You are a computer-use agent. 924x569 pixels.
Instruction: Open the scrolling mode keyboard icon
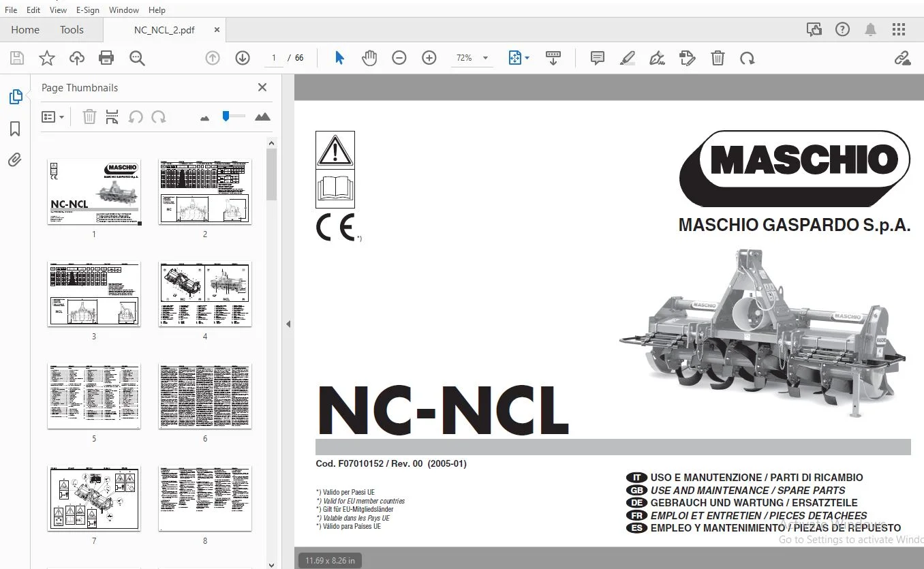click(x=553, y=59)
